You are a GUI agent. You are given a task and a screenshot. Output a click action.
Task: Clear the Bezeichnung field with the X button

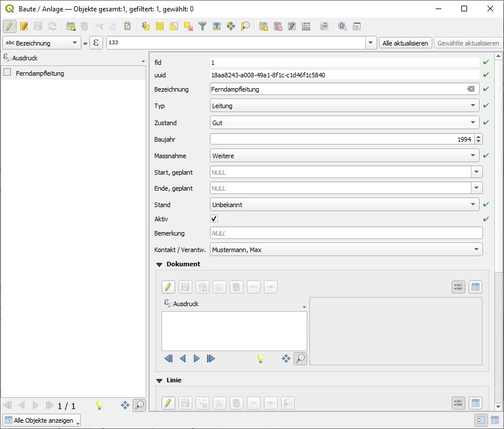pos(471,89)
